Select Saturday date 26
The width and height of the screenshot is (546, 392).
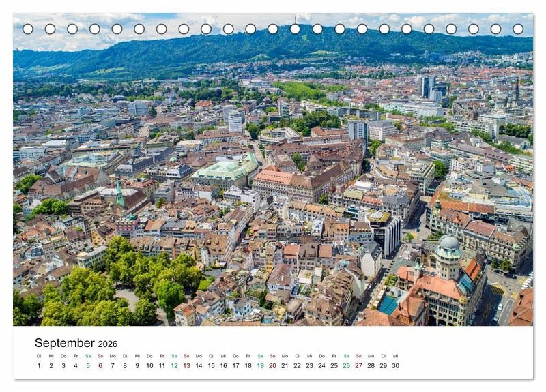pyautogui.click(x=346, y=366)
